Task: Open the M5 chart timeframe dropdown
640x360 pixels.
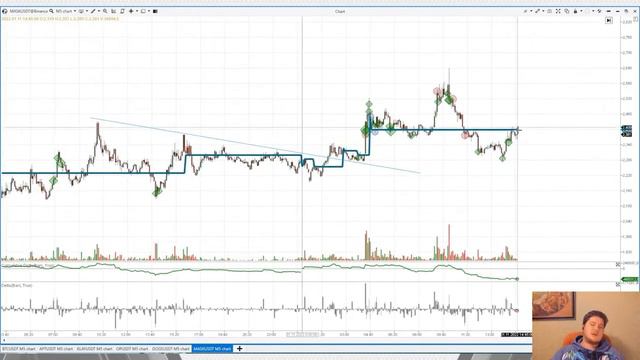Action: pyautogui.click(x=66, y=11)
